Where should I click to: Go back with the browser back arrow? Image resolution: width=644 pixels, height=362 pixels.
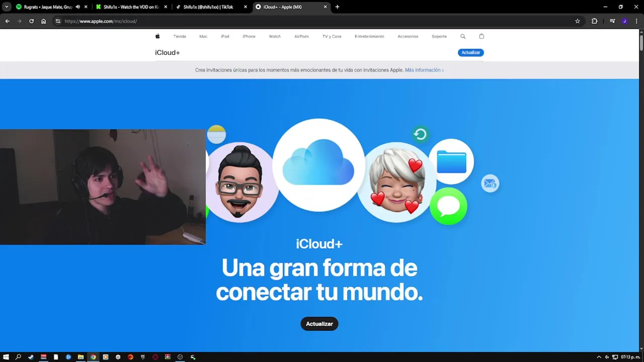click(x=8, y=21)
